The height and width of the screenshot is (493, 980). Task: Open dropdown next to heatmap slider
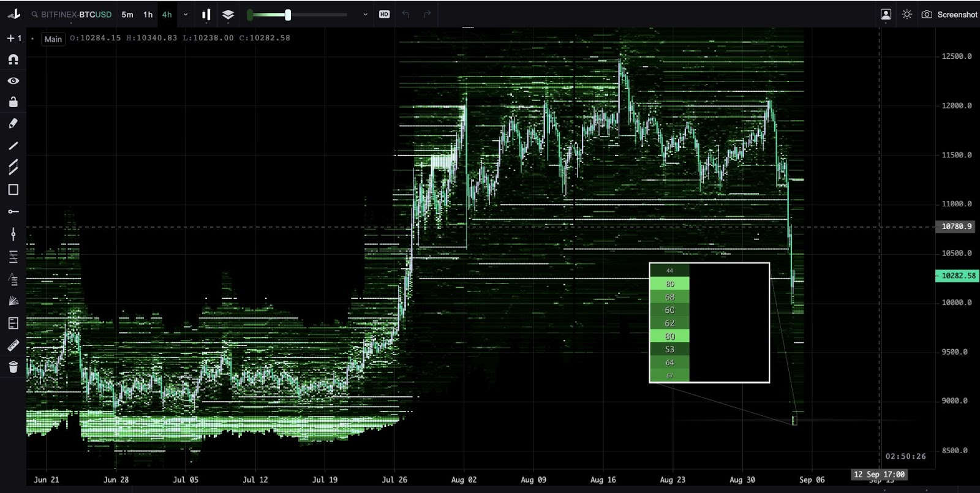tap(365, 14)
